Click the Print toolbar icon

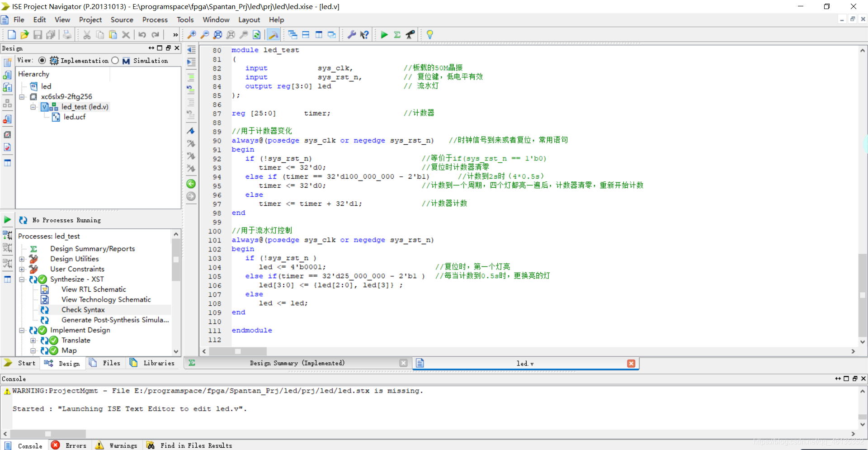coord(67,35)
